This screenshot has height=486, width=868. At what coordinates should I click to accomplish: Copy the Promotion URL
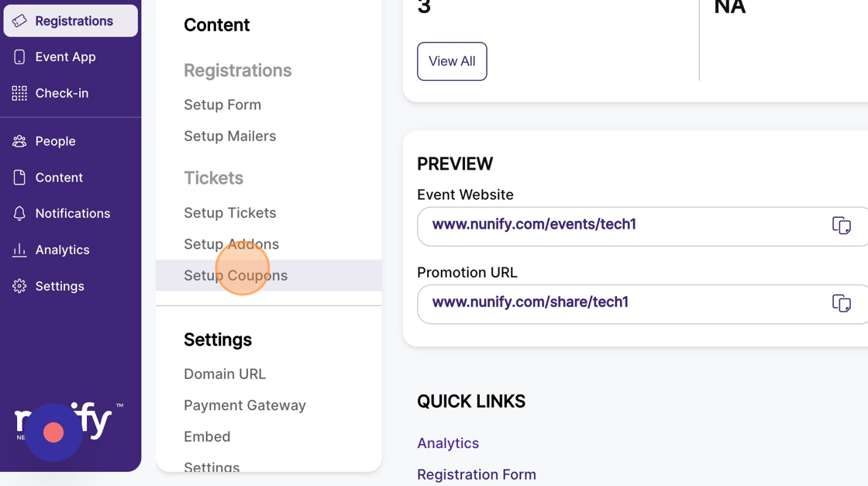pos(842,303)
